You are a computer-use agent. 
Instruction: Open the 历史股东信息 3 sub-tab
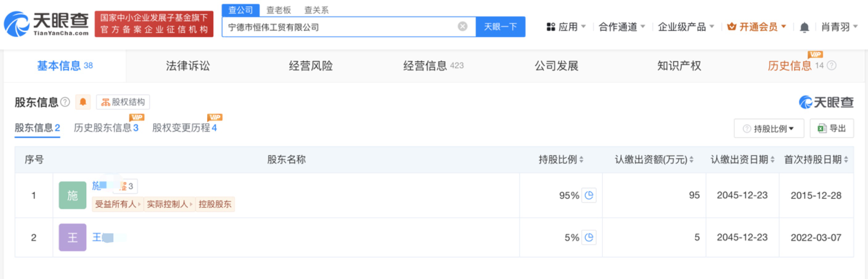[x=106, y=128]
